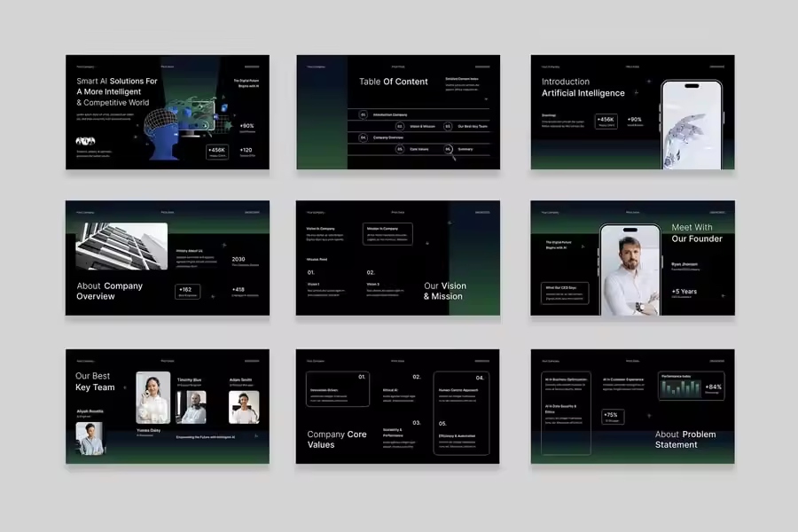Select the Company Overview entry in contents
Image resolution: width=798 pixels, height=532 pixels.
coord(388,137)
